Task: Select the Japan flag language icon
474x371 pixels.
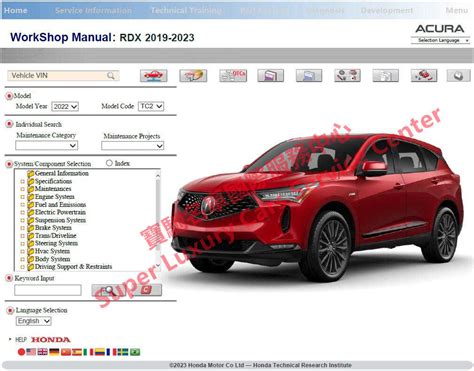Action: coord(21,352)
